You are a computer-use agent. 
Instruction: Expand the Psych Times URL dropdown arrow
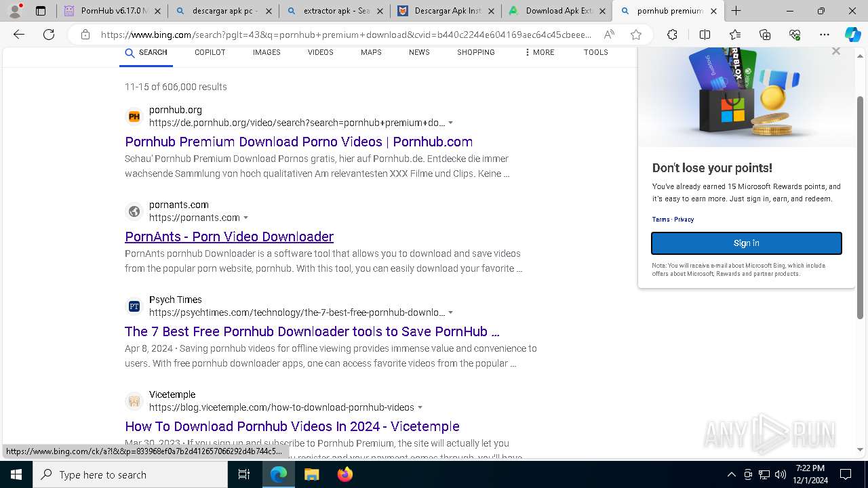click(451, 312)
